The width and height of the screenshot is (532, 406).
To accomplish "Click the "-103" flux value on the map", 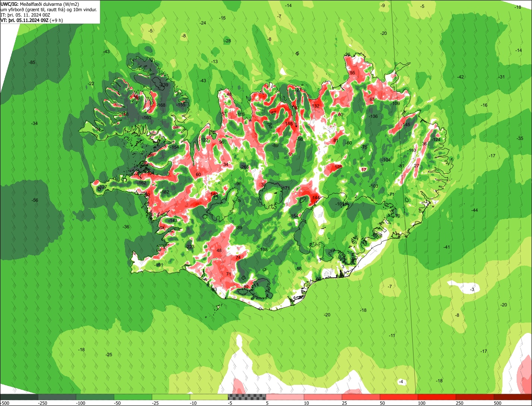I will [x=374, y=186].
